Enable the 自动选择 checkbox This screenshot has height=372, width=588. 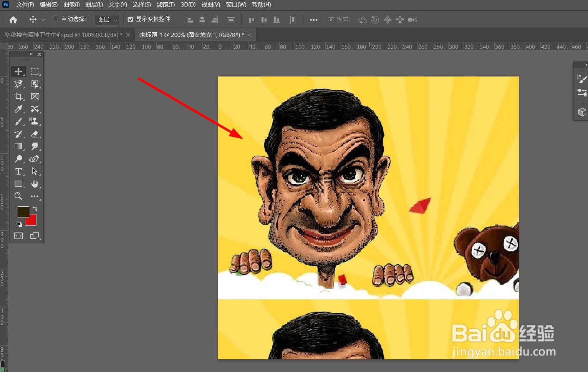click(55, 19)
